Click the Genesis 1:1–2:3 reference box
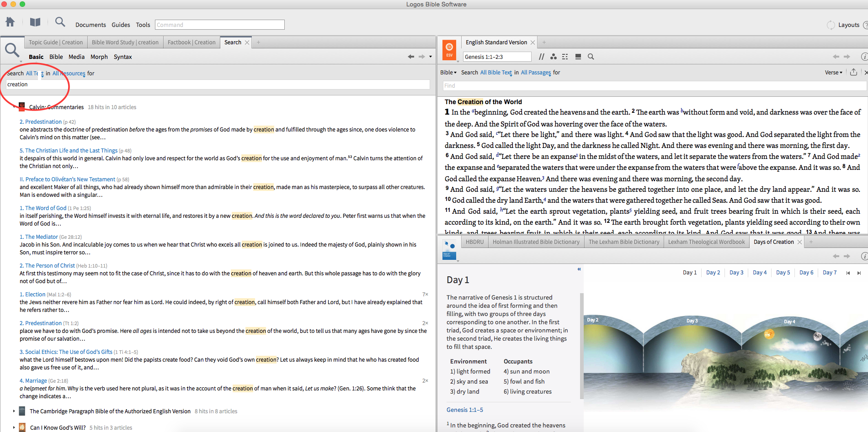 click(x=497, y=57)
